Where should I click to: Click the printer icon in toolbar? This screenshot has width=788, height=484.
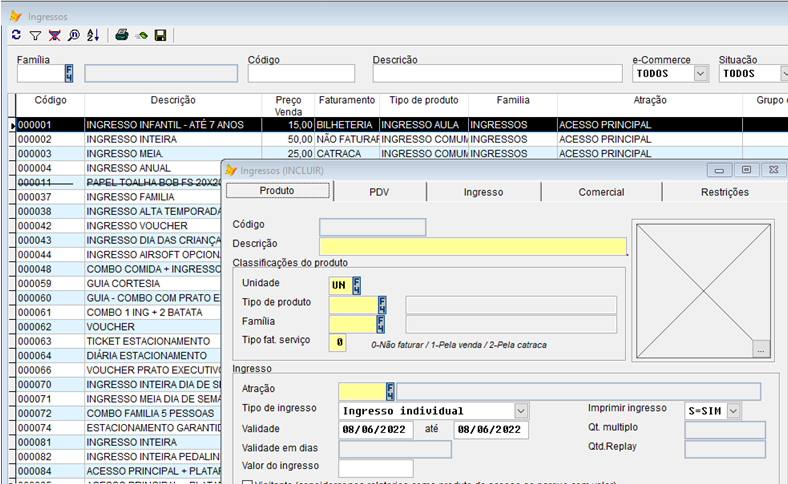[121, 35]
